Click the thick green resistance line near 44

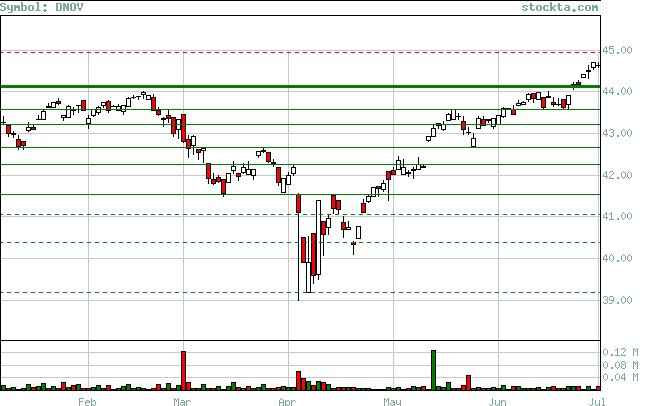(x=300, y=86)
